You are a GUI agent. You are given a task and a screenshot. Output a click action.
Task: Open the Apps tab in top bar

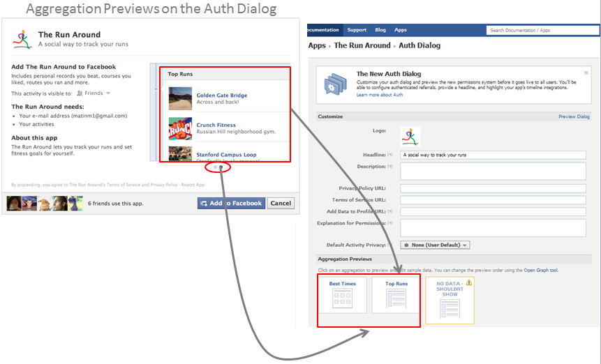(401, 30)
